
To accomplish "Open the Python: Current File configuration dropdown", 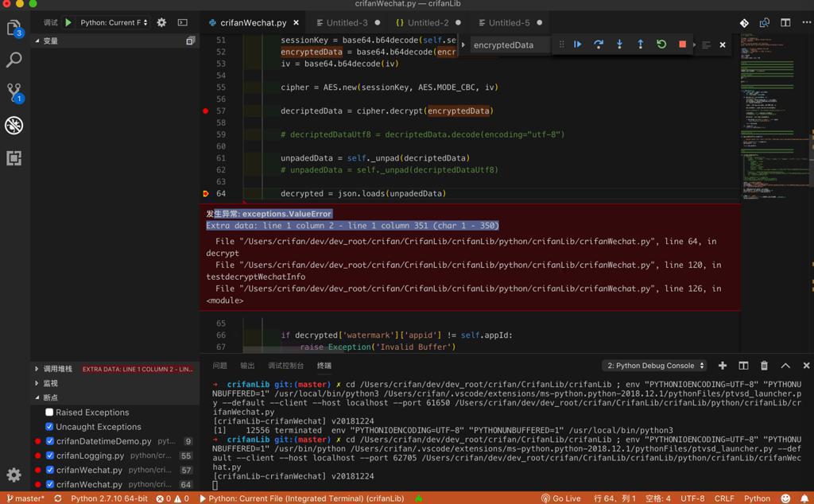I will (114, 22).
